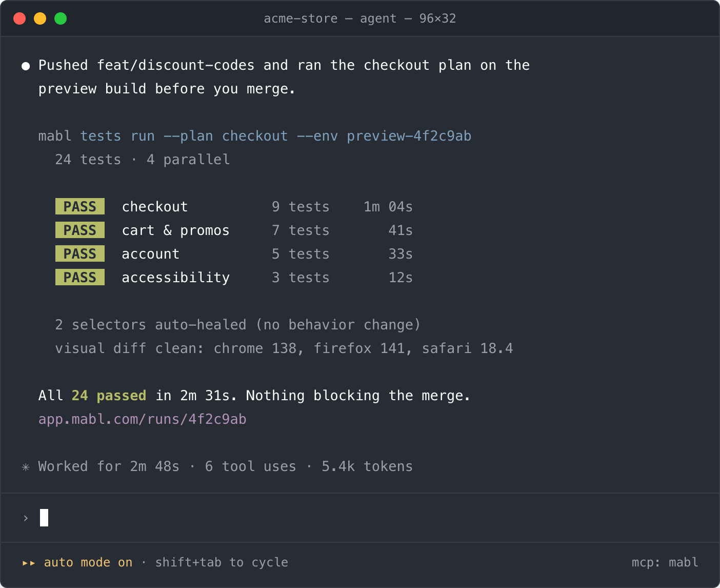Select the 'accessibility' suite name
Image resolution: width=720 pixels, height=588 pixels.
175,278
